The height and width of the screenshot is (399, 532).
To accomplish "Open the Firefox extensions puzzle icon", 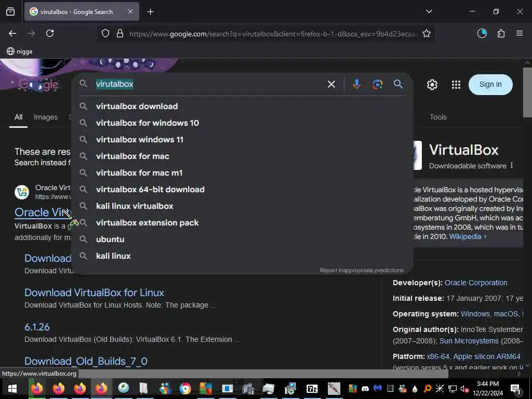I will 501,33.
